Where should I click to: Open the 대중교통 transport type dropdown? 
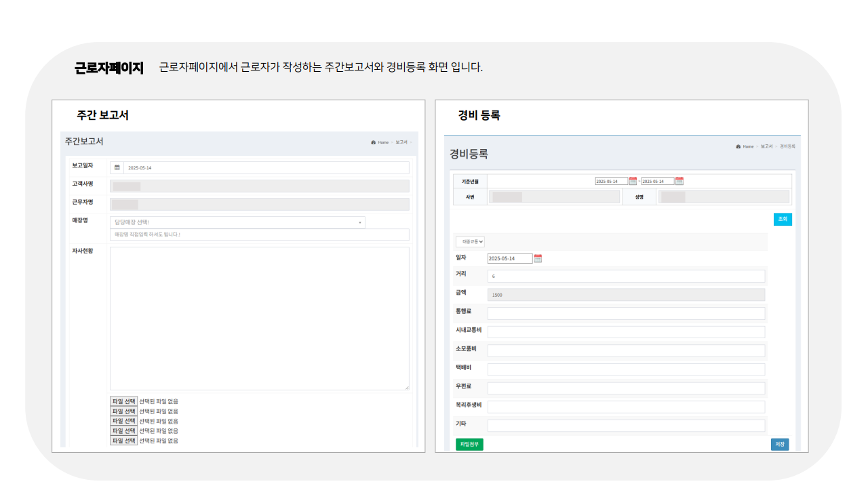pyautogui.click(x=470, y=242)
